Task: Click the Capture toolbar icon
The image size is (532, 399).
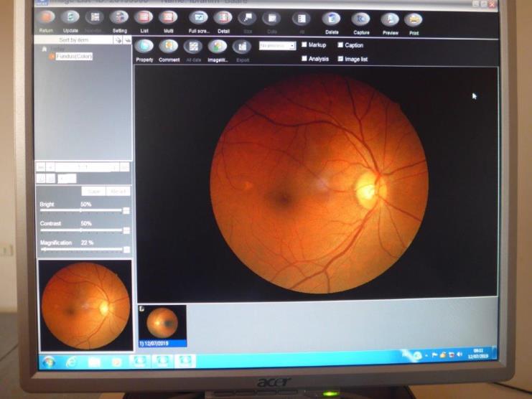Action: coord(360,19)
